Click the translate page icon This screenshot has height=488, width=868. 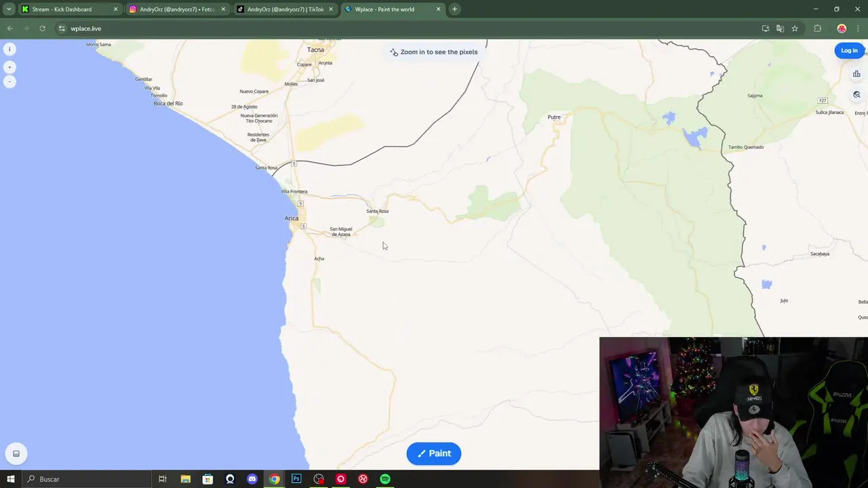tap(780, 28)
